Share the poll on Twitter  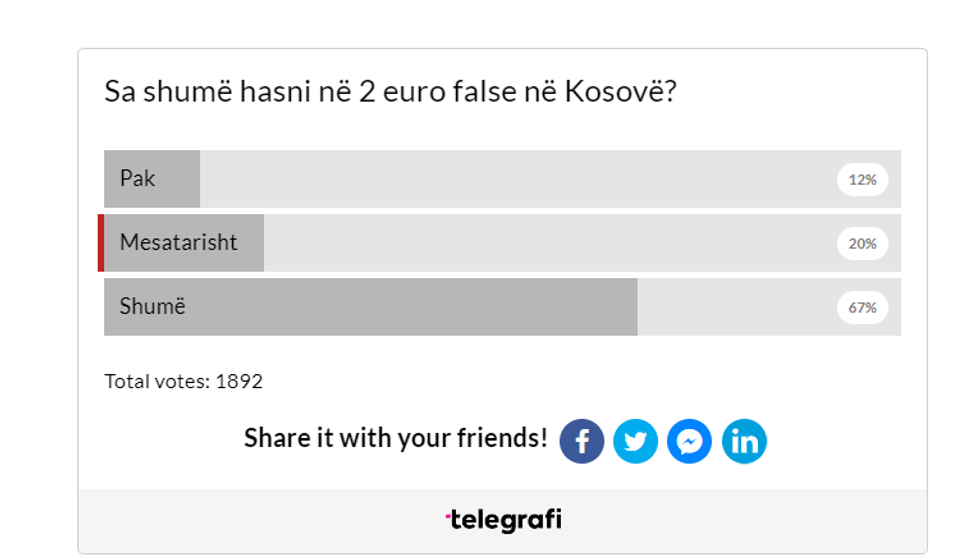pyautogui.click(x=635, y=441)
